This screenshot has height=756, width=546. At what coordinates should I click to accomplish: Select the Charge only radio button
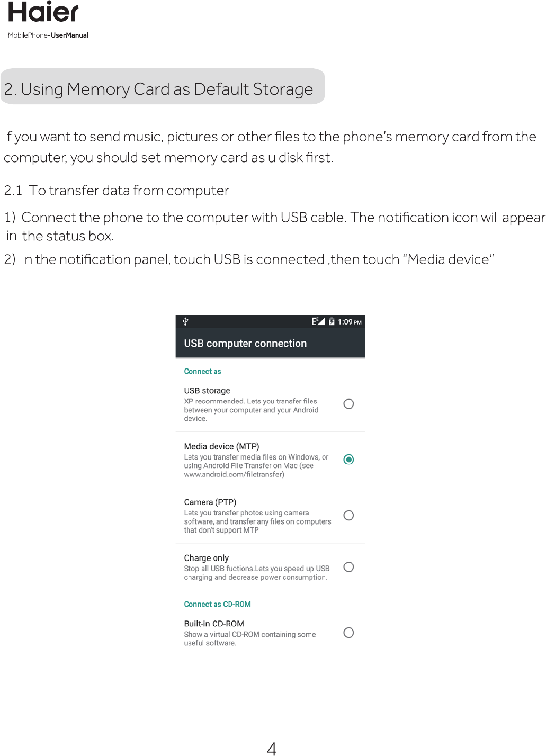click(348, 567)
